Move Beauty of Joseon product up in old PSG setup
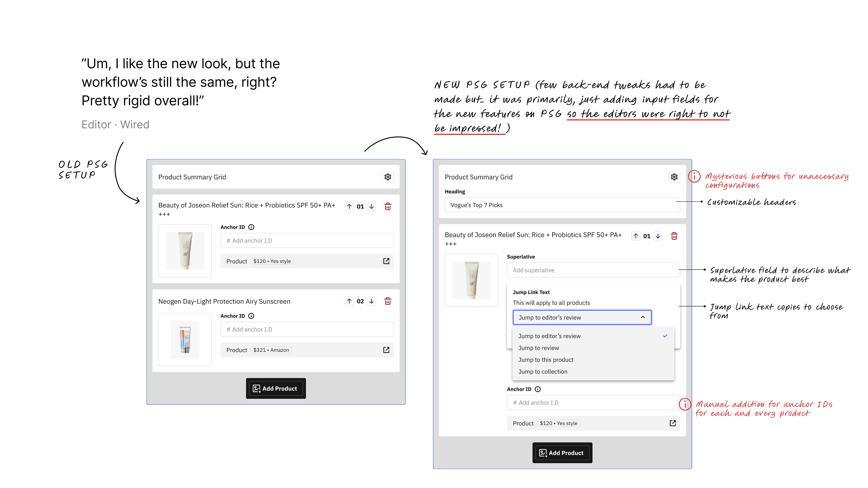The width and height of the screenshot is (868, 488). pos(349,206)
